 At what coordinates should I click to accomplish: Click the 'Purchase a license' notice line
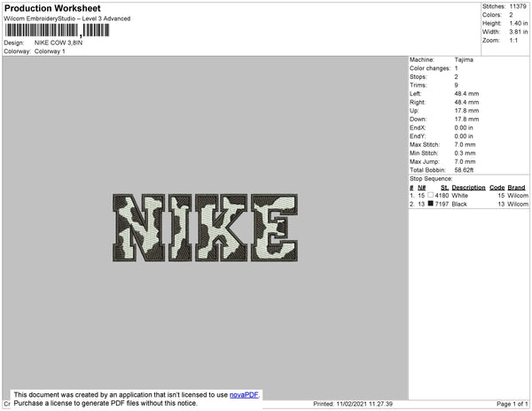pyautogui.click(x=106, y=403)
